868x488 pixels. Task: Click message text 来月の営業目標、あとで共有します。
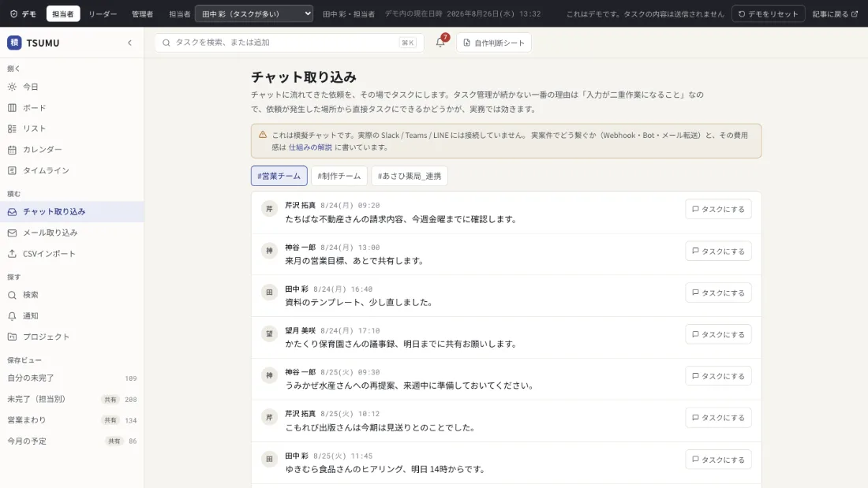coord(355,261)
